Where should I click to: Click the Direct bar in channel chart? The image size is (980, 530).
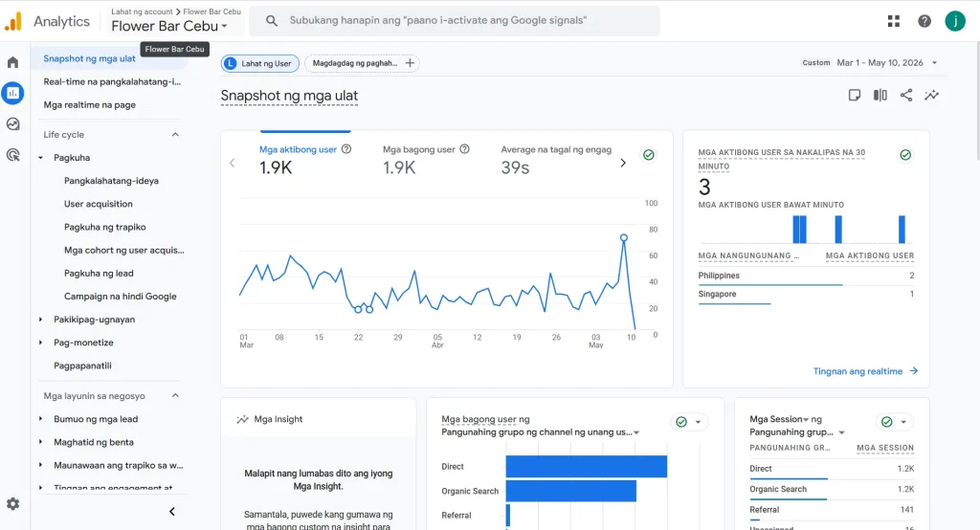coord(587,466)
